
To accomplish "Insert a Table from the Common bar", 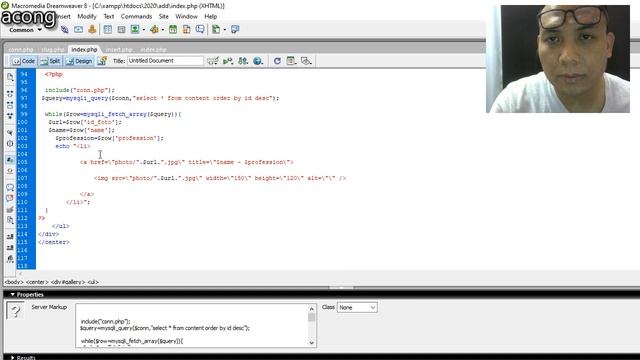I will pos(108,29).
